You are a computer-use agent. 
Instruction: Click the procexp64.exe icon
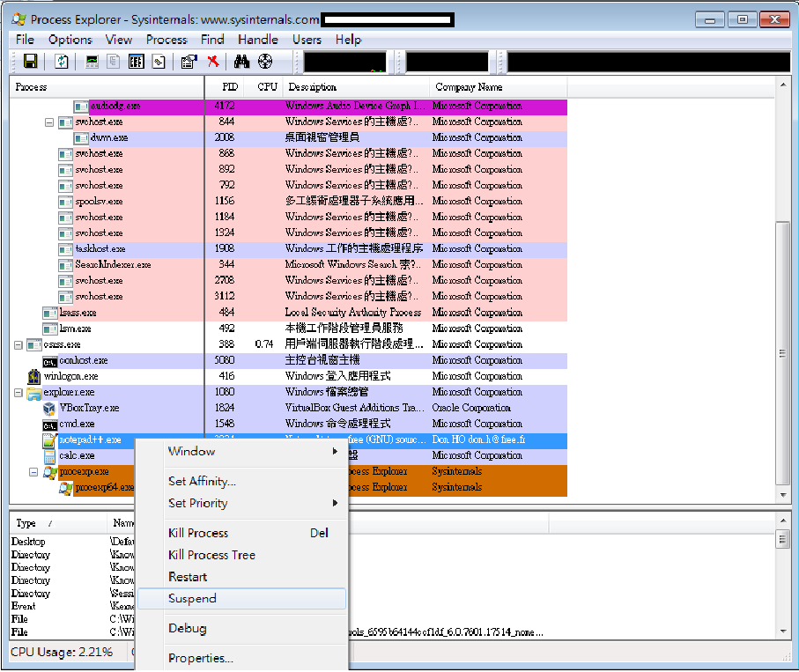(66, 488)
